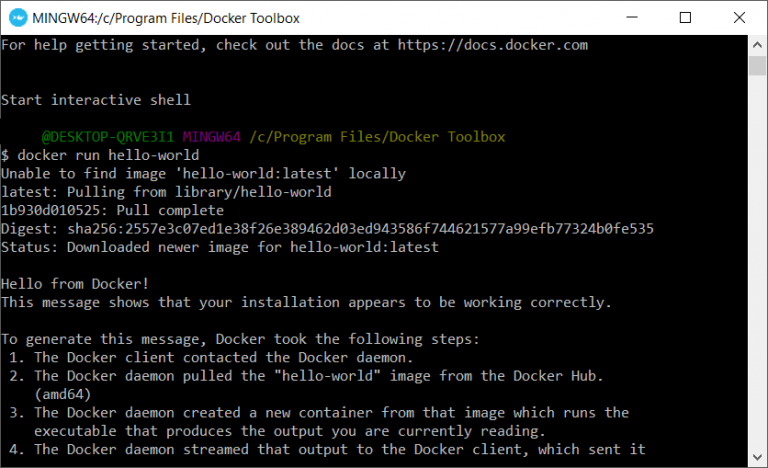This screenshot has width=768, height=468.
Task: Click the 'docker run hello-world' command line
Action: [100, 155]
